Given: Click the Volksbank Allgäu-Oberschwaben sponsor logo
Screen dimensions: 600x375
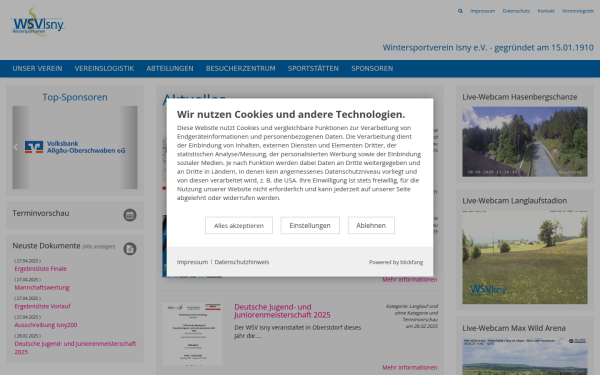Looking at the screenshot, I should click(75, 147).
